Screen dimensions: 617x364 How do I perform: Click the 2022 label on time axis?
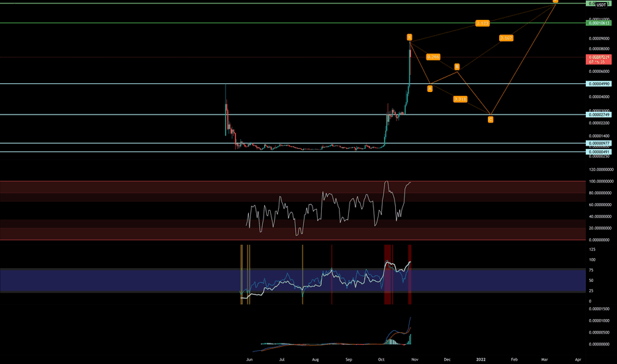[x=481, y=359]
